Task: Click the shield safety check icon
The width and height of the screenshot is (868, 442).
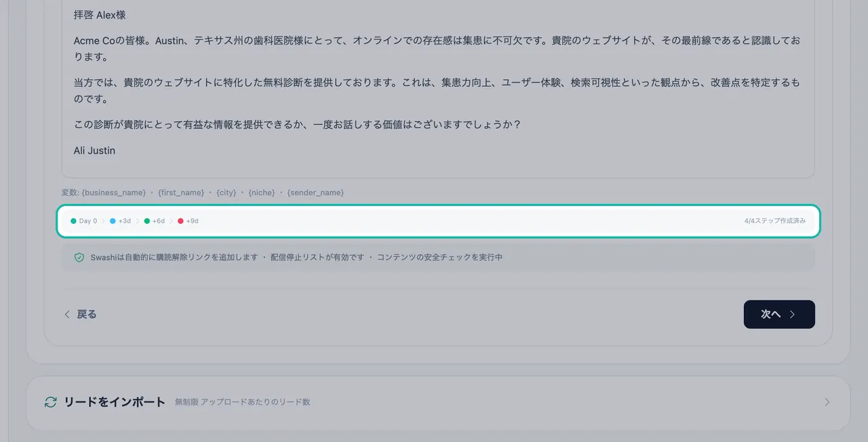Action: 79,258
